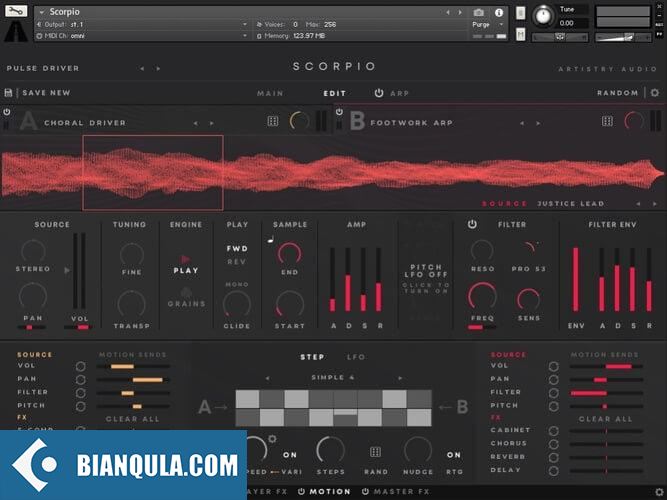The width and height of the screenshot is (667, 500).
Task: Click the RANDOM button
Action: point(618,93)
